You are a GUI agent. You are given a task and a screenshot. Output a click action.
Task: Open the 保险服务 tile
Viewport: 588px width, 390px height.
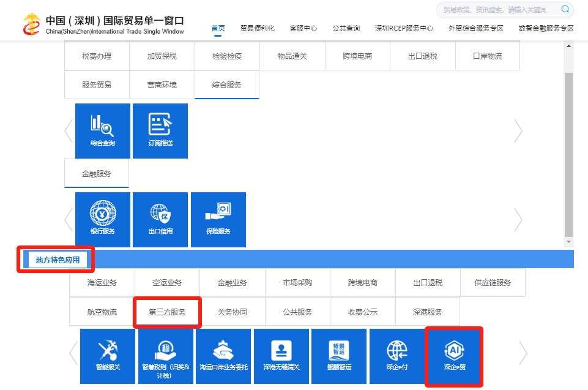218,220
